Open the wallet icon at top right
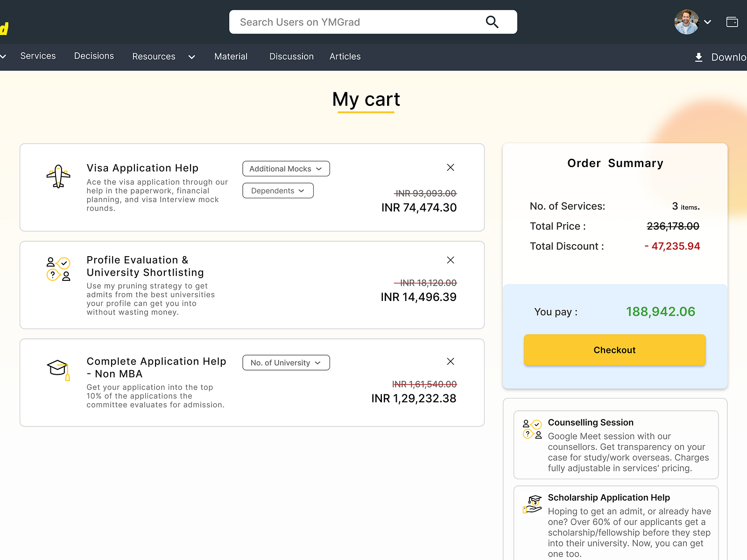Image resolution: width=747 pixels, height=560 pixels. (732, 21)
